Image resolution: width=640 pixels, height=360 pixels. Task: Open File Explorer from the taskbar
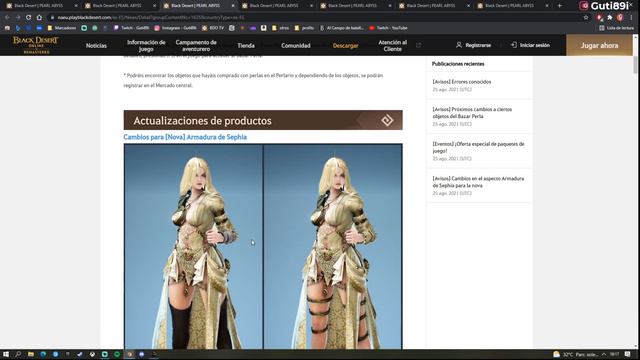pyautogui.click(x=31, y=354)
